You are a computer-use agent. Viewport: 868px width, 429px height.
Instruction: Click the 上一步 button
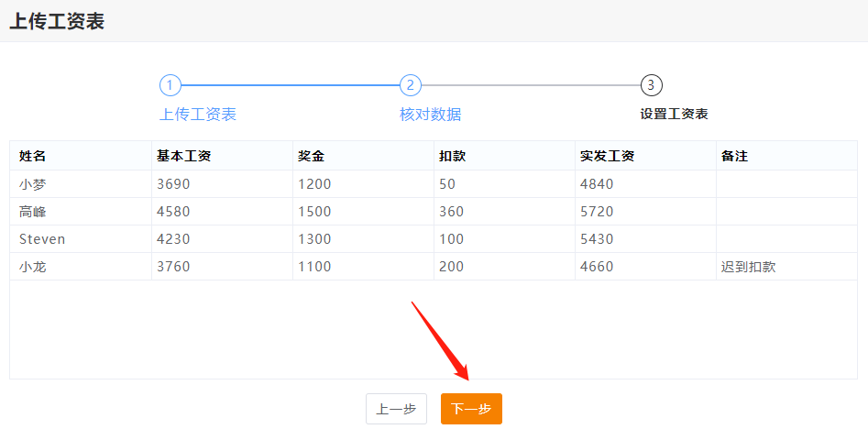tap(396, 409)
